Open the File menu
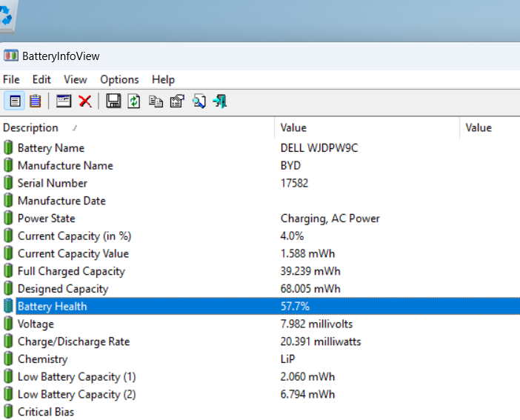 pyautogui.click(x=11, y=79)
